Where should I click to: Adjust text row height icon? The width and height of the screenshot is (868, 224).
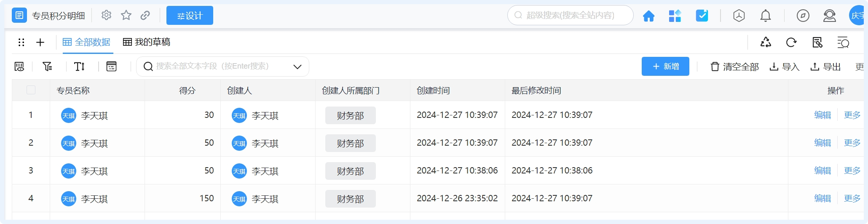[x=79, y=67]
